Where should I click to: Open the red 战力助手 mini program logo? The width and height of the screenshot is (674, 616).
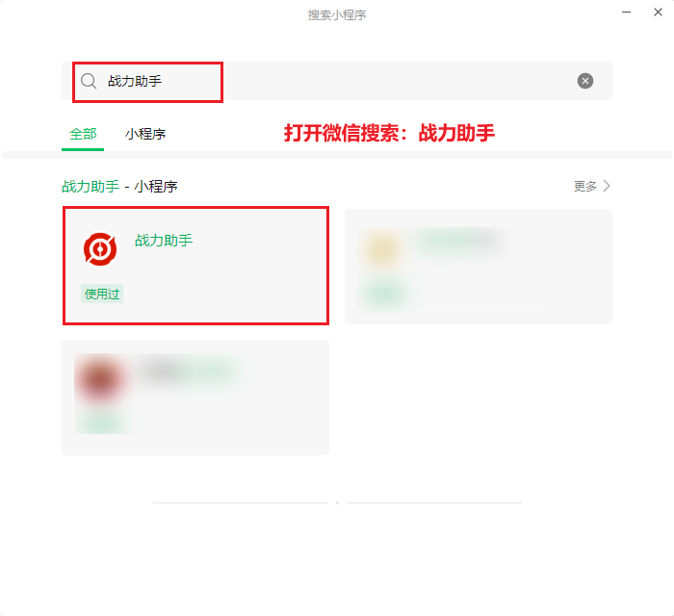click(100, 249)
